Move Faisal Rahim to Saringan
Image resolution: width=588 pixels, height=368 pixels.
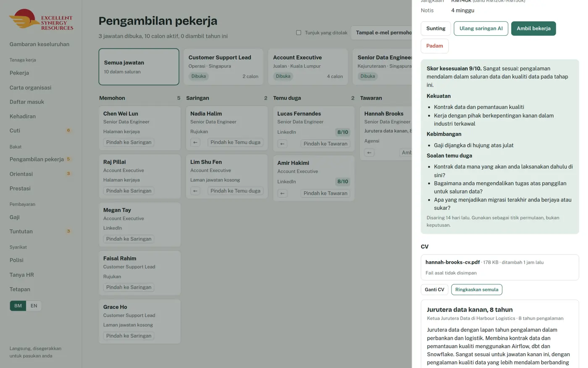point(129,287)
